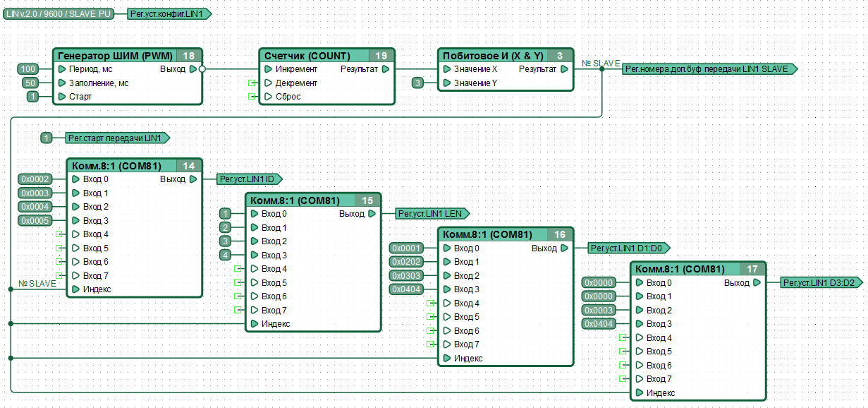Click block 14 Индекс input pin
The image size is (868, 408).
pyautogui.click(x=75, y=289)
